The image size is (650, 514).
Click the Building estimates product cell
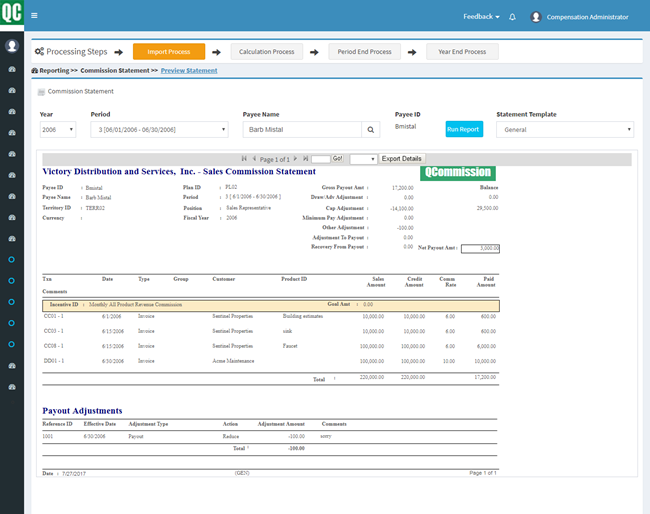(x=303, y=316)
